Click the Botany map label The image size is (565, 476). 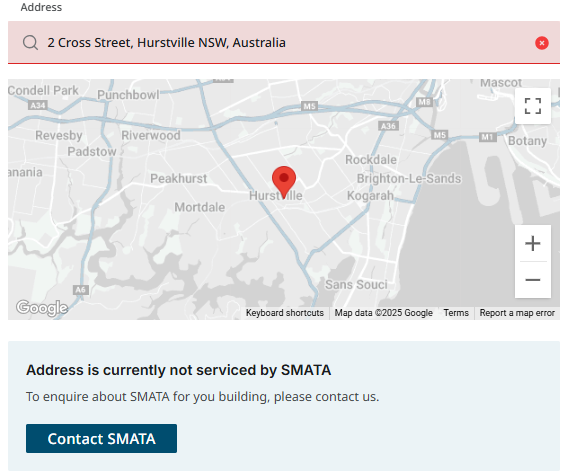527,141
